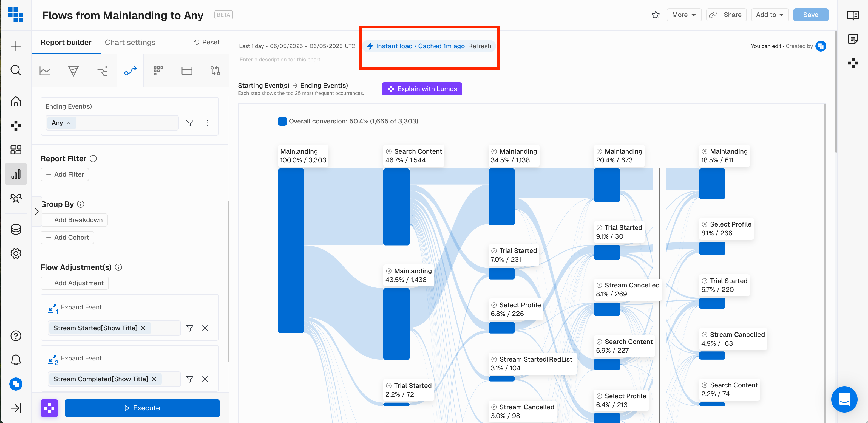The height and width of the screenshot is (423, 868).
Task: Select the funnel chart type icon
Action: click(x=73, y=71)
